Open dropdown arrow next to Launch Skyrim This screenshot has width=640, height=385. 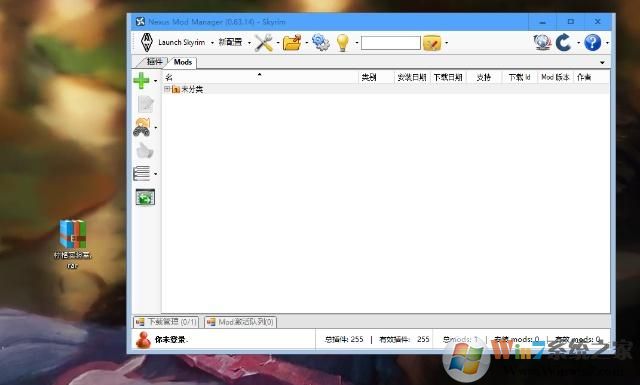[x=212, y=43]
